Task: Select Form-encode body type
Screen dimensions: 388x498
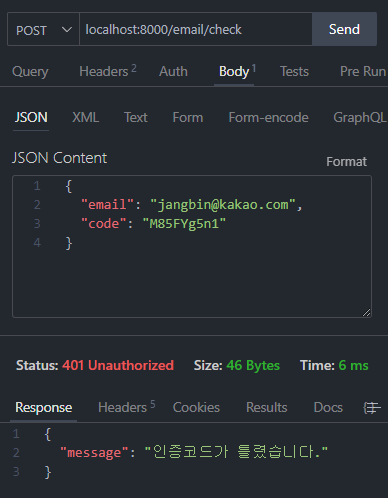Action: [x=268, y=117]
